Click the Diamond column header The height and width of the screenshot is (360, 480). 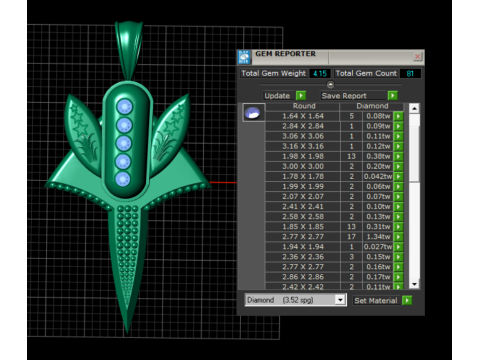click(372, 106)
